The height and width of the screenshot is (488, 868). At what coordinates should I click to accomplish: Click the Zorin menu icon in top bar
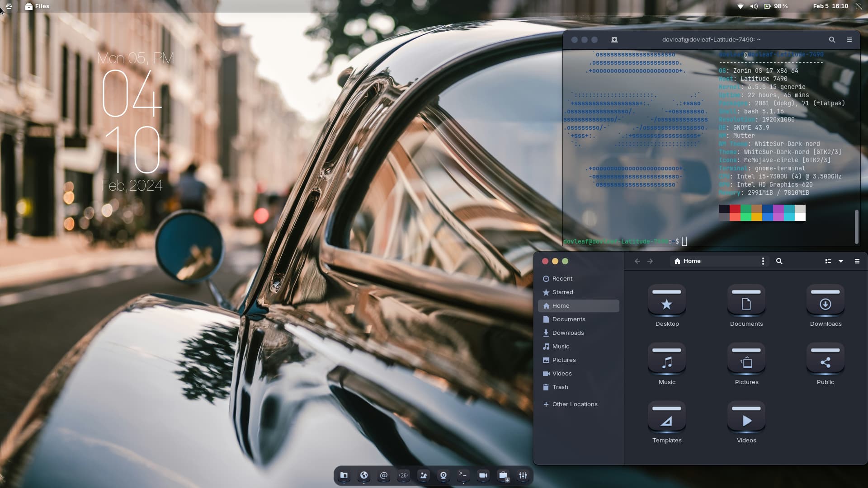(x=9, y=6)
